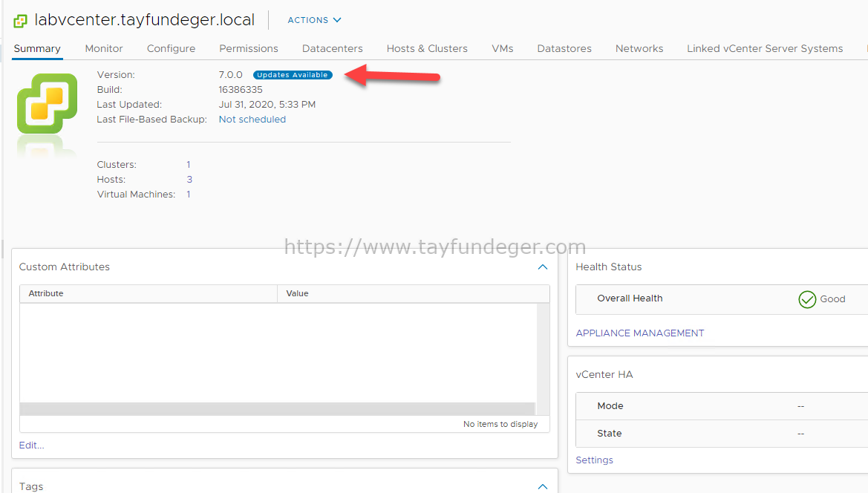The height and width of the screenshot is (493, 868).
Task: Click the Overall Health label
Action: [630, 298]
